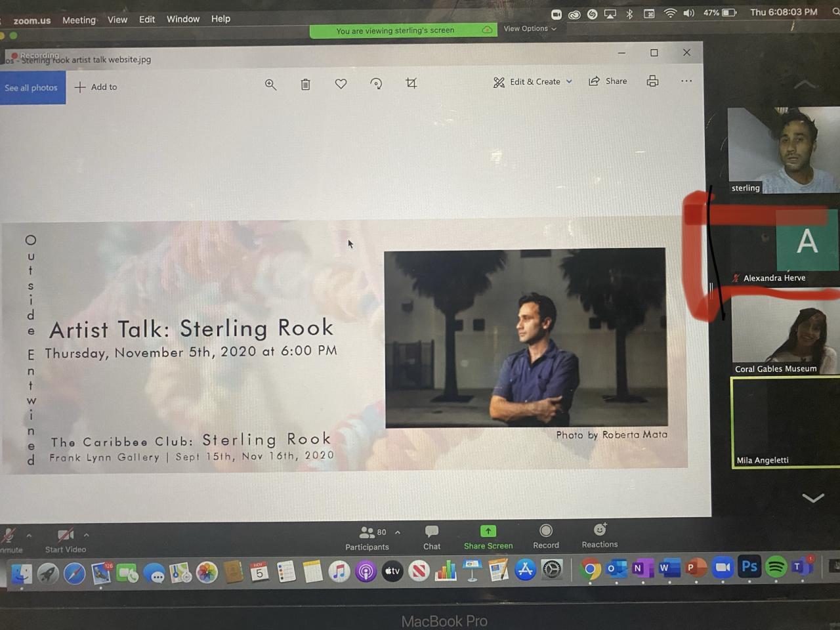This screenshot has width=840, height=630.
Task: Click Add to in the Photos toolbar
Action: click(96, 87)
